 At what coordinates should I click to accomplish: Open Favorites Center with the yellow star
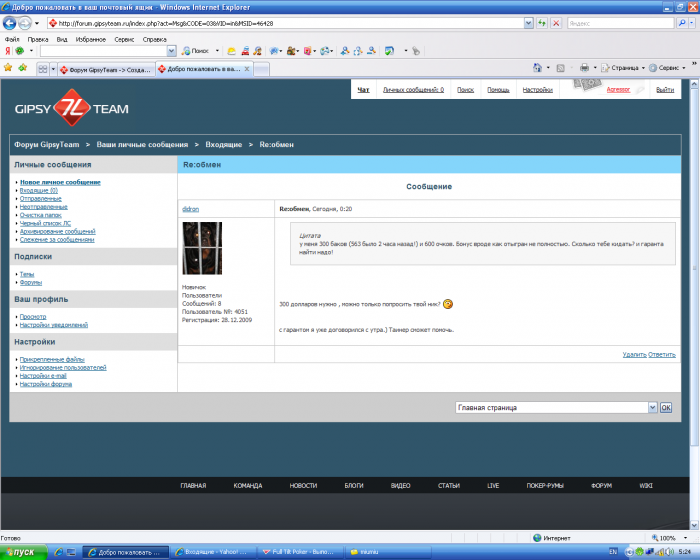click(x=8, y=67)
